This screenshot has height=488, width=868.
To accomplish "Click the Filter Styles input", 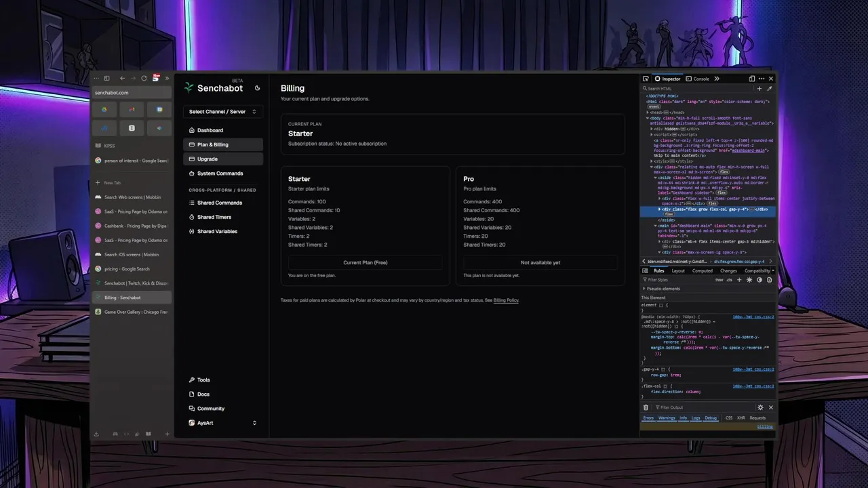I will tap(678, 280).
